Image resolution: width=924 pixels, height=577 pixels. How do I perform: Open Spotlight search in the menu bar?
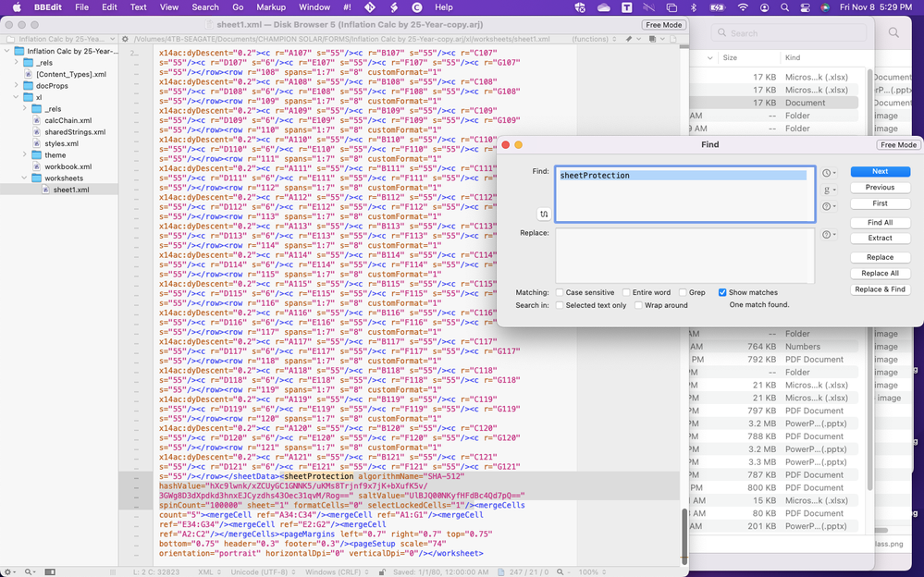[x=784, y=7]
